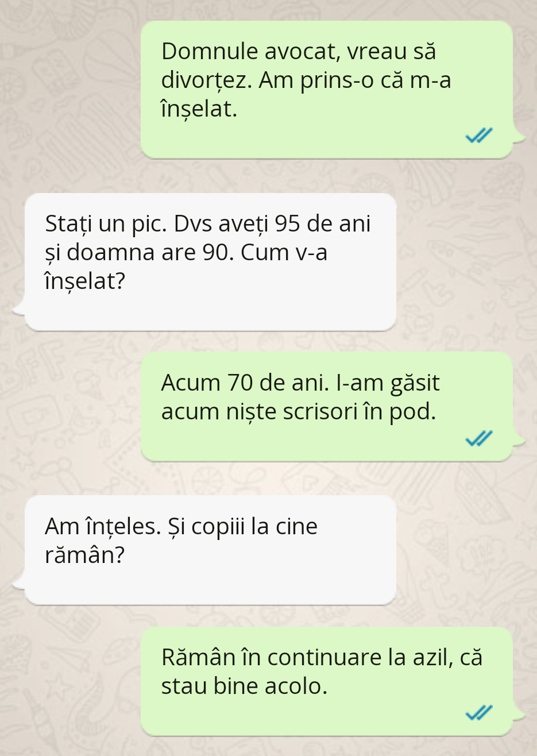Select the "Acum 70 de ani" message bubble
The image size is (537, 756).
[x=326, y=406]
